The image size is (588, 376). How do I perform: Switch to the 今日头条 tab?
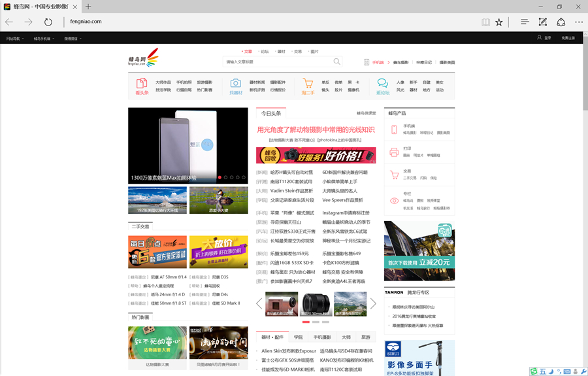tap(271, 113)
